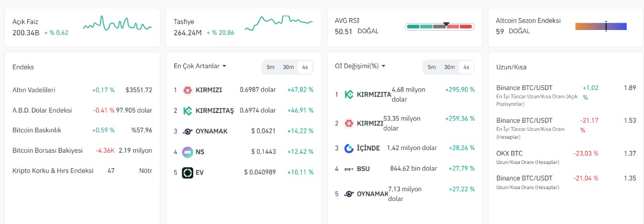The height and width of the screenshot is (224, 644).
Task: Click the İÇİNDE coin icon
Action: click(x=349, y=148)
